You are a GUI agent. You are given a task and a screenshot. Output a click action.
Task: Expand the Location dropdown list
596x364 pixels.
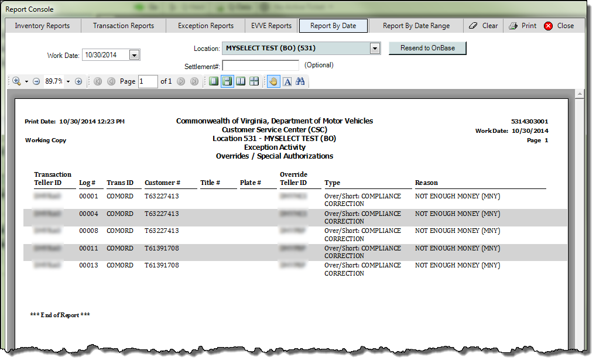(375, 49)
